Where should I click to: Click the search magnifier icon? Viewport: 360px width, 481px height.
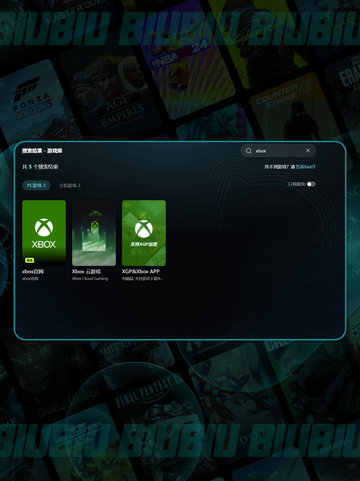click(249, 151)
